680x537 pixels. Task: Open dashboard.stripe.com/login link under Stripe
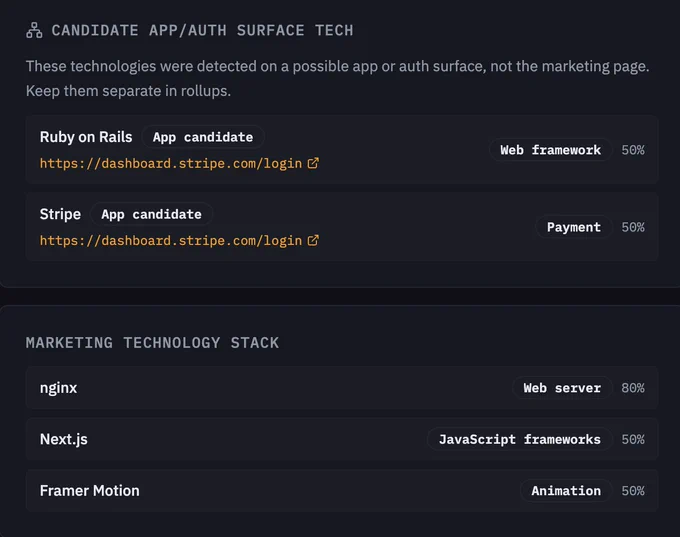point(171,241)
